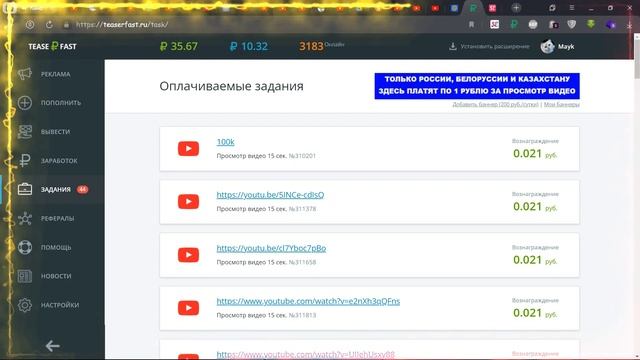Open the shield extension icon
This screenshot has width=640, height=360.
coord(571,24)
